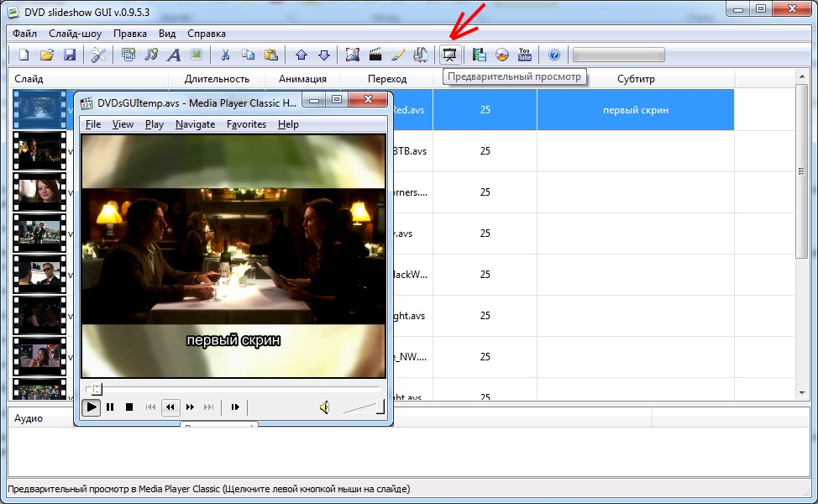
Task: Click the player seek bar
Action: (233, 389)
